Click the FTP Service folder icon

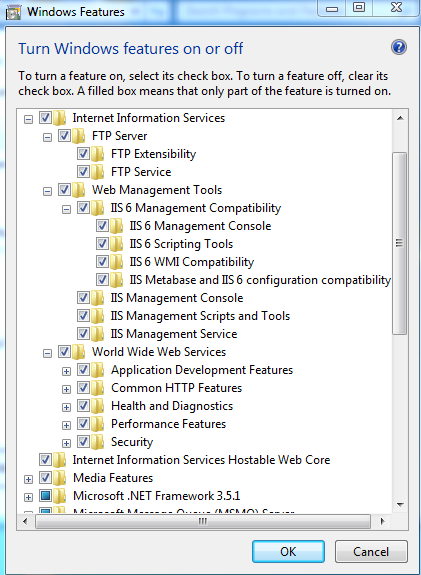(x=98, y=172)
